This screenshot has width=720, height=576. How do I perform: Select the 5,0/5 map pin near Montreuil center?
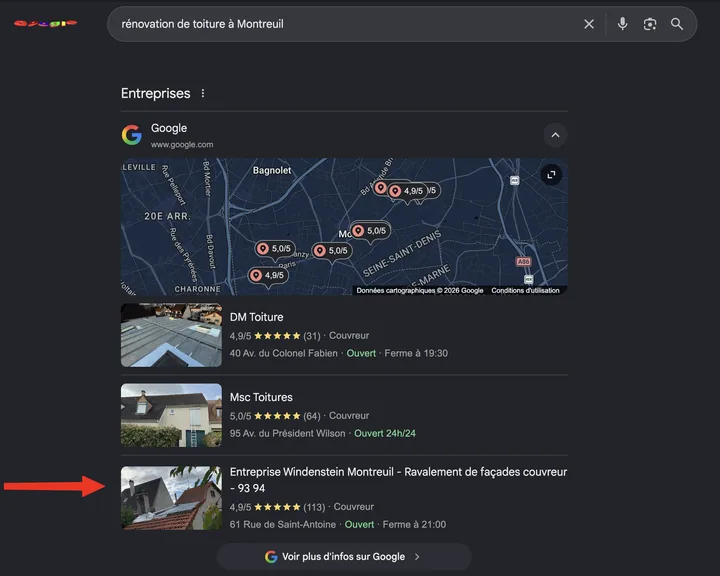coord(370,231)
